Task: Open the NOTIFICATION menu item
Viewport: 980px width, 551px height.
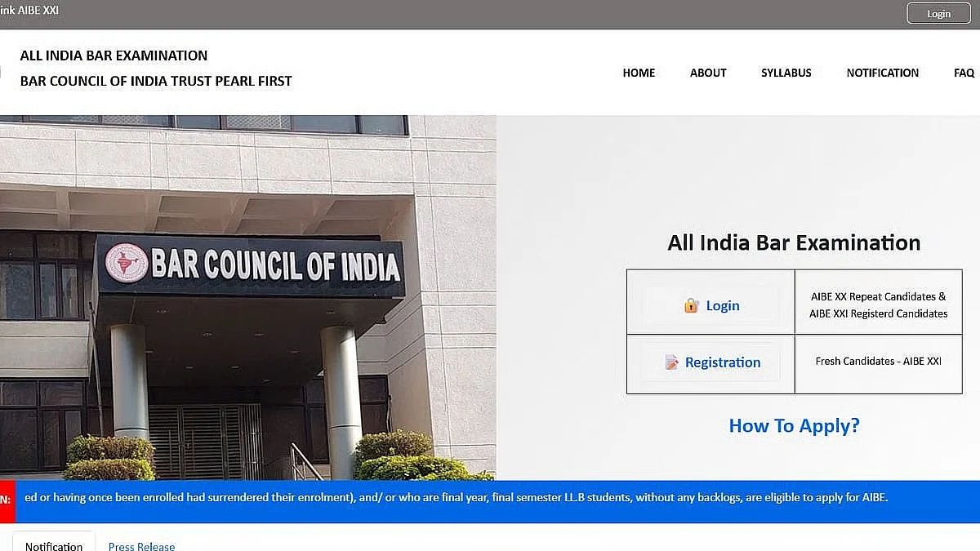Action: click(x=882, y=73)
